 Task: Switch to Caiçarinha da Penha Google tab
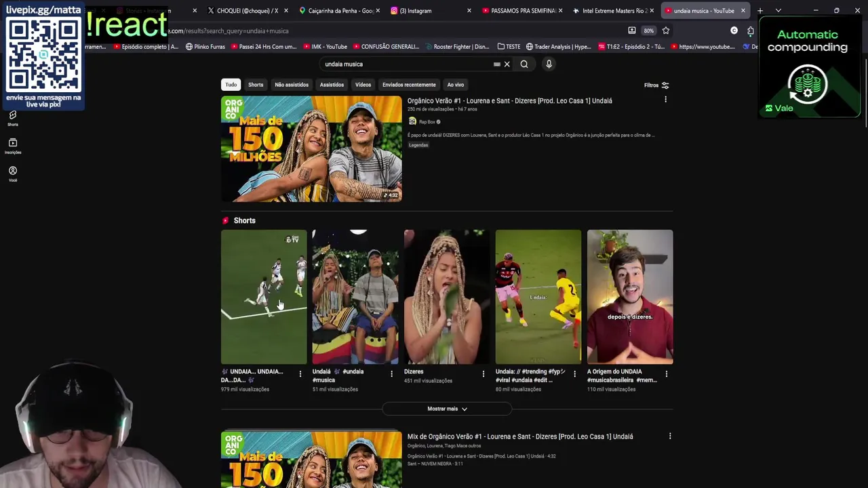pos(339,11)
